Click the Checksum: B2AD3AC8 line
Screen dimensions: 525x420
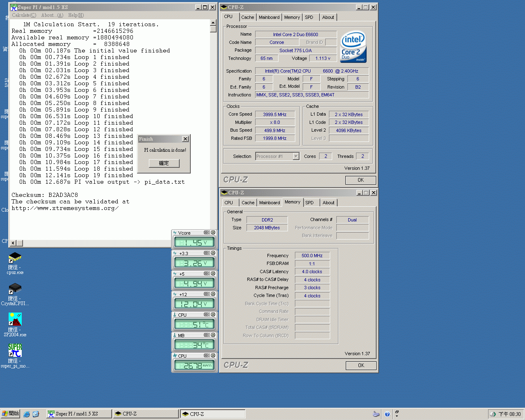pos(45,195)
